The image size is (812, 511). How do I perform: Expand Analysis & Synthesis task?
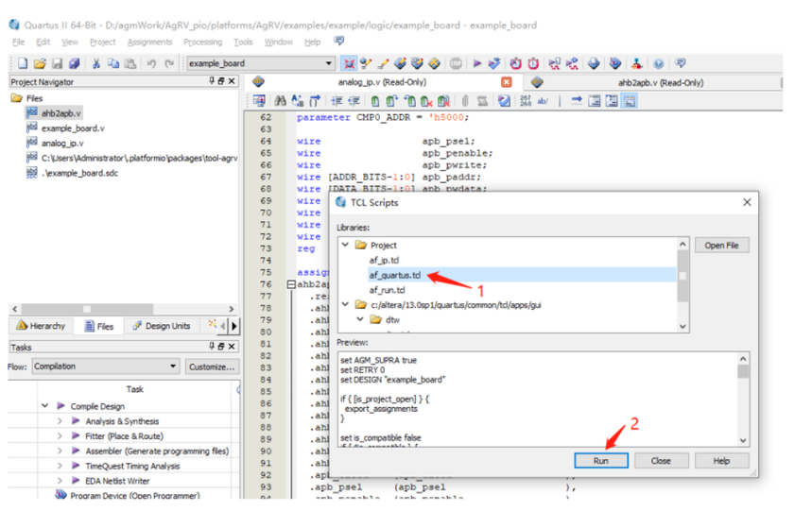(x=60, y=421)
